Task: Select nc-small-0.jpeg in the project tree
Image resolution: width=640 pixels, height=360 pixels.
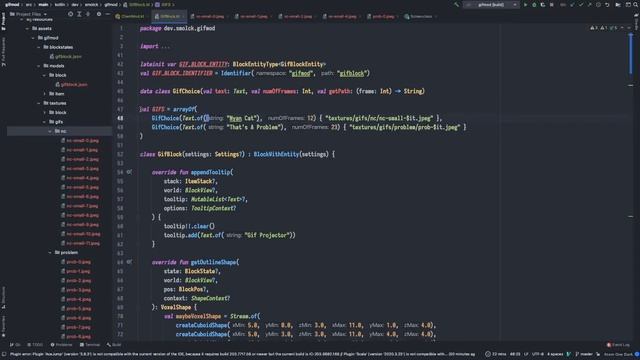Action: pyautogui.click(x=80, y=140)
